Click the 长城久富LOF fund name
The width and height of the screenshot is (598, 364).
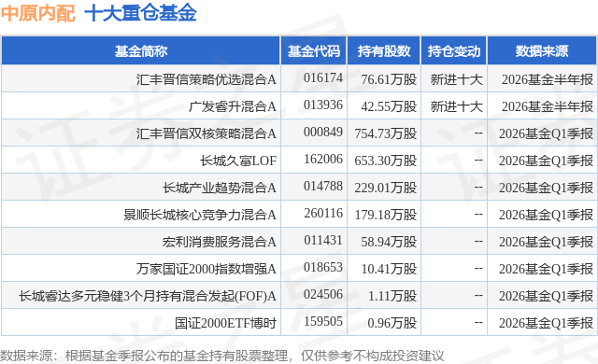pyautogui.click(x=238, y=161)
